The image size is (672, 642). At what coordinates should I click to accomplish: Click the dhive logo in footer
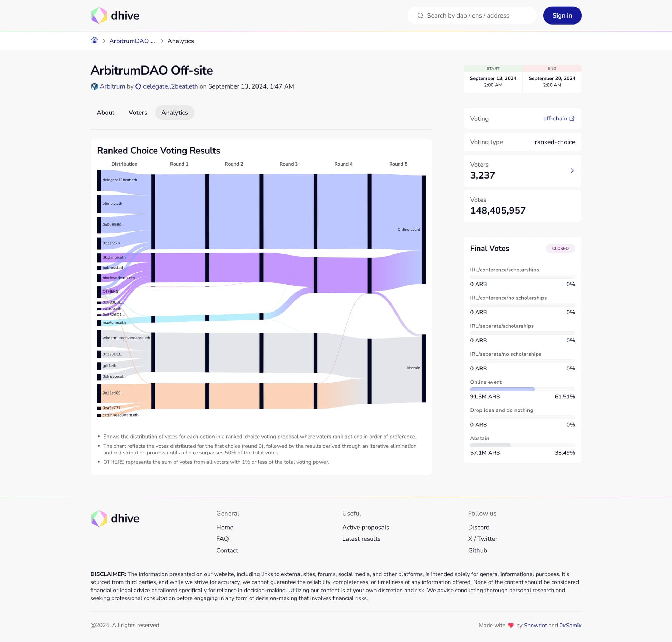point(115,518)
